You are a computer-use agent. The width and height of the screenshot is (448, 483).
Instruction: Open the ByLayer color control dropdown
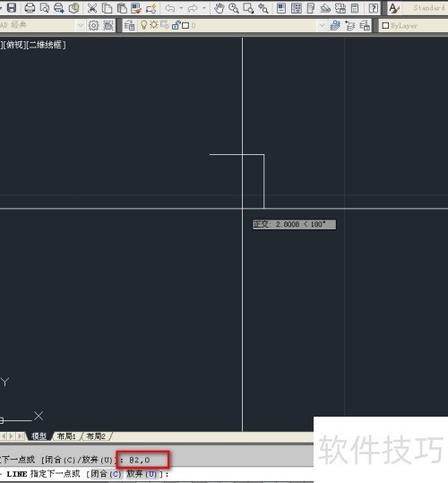pos(414,26)
